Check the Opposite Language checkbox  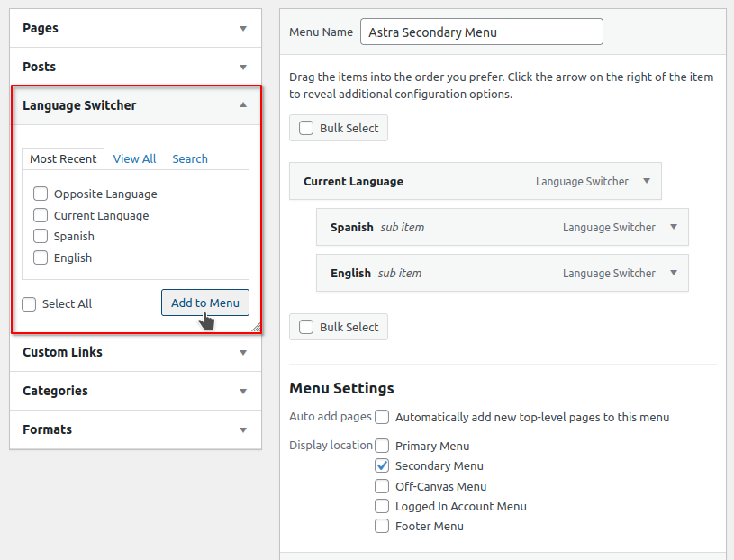point(40,194)
